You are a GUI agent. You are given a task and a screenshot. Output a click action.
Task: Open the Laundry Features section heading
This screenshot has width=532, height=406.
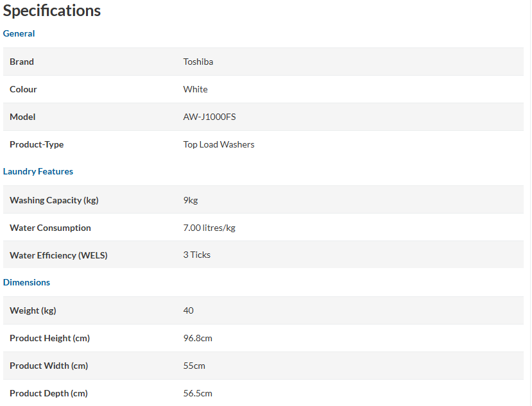[38, 171]
